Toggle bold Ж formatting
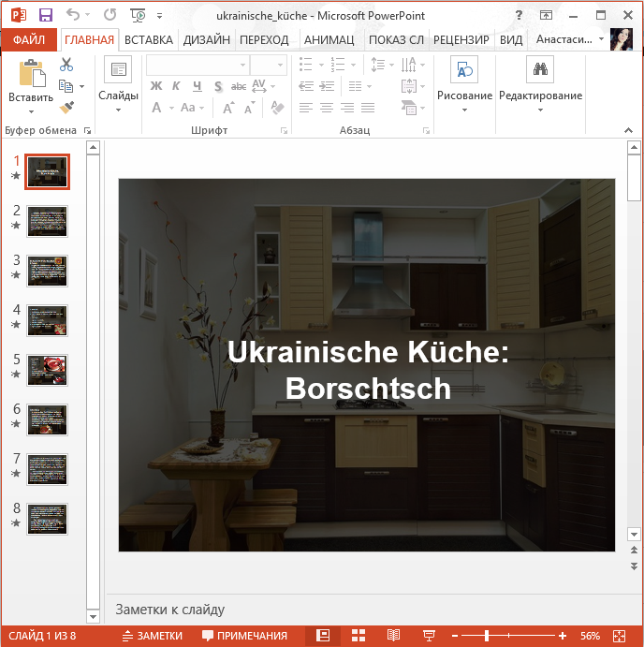This screenshot has height=647, width=644. (x=156, y=86)
